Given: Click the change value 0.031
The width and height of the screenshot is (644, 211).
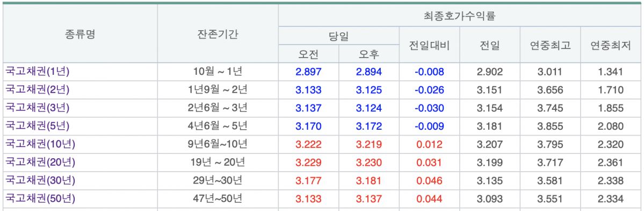Looking at the screenshot, I should tap(429, 163).
